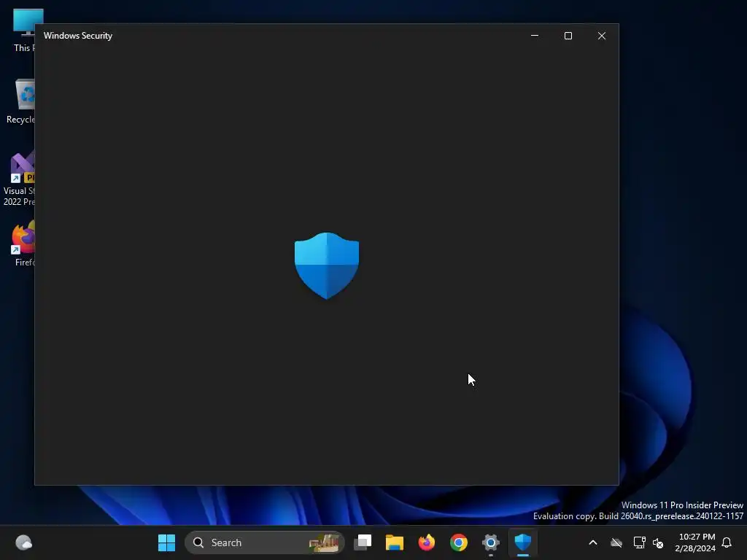The height and width of the screenshot is (560, 747).
Task: Open the clock showing 10:27 PM
Action: click(695, 542)
